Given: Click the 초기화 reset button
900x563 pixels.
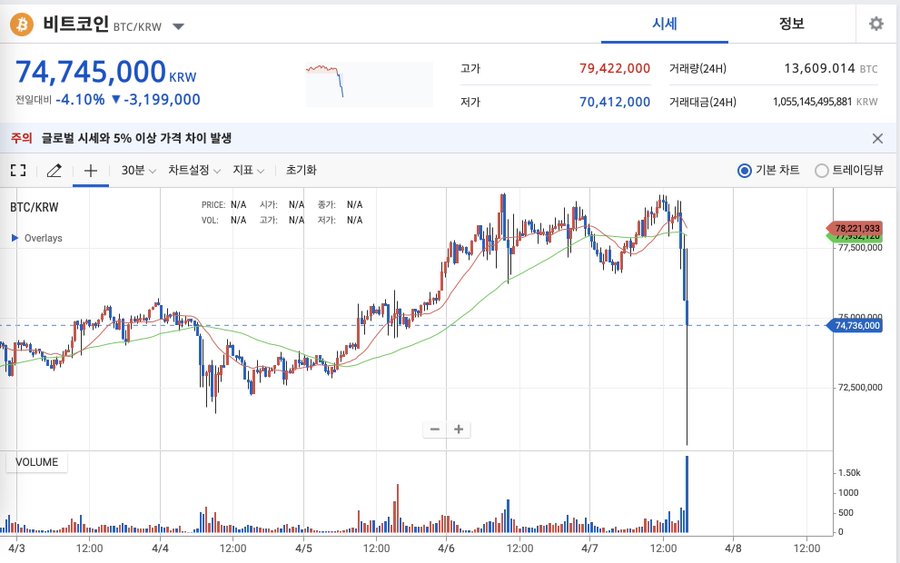Looking at the screenshot, I should (301, 170).
